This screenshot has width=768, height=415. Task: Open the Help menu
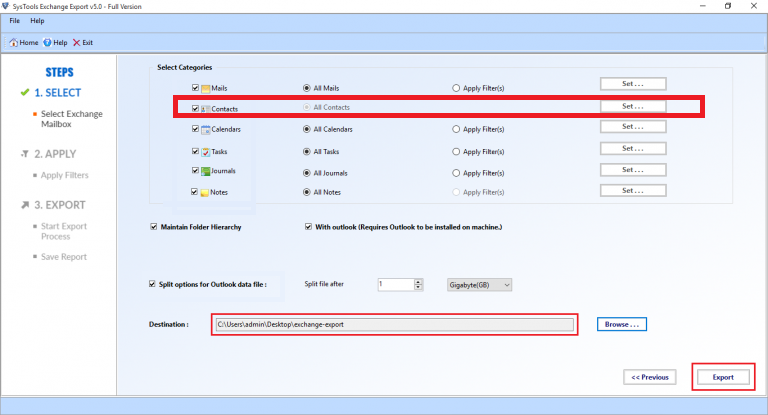[37, 21]
